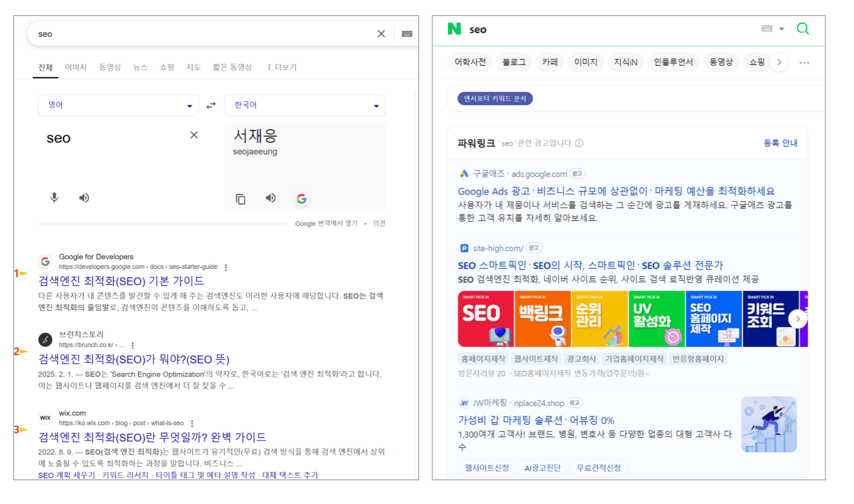This screenshot has height=504, width=854.
Task: Click the Google G icon in the translation box
Action: (x=302, y=199)
